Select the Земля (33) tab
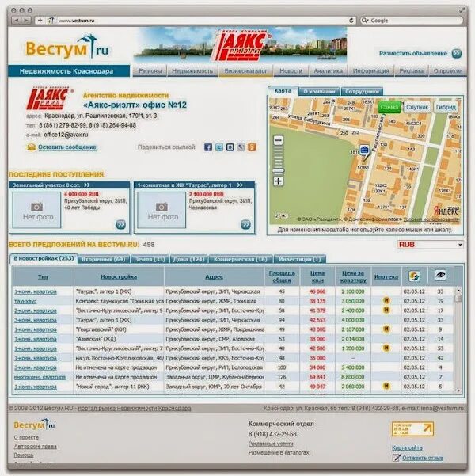475x476 pixels. [150, 259]
